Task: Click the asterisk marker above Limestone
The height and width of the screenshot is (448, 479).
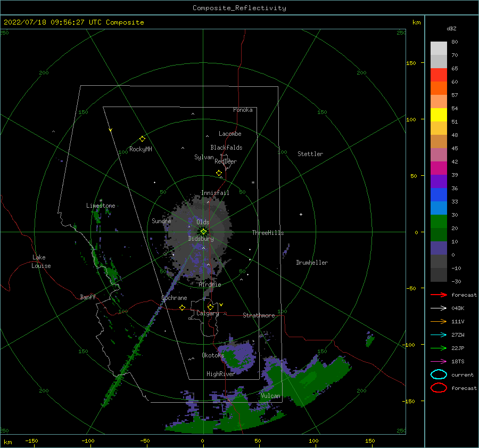Action: pos(101,201)
